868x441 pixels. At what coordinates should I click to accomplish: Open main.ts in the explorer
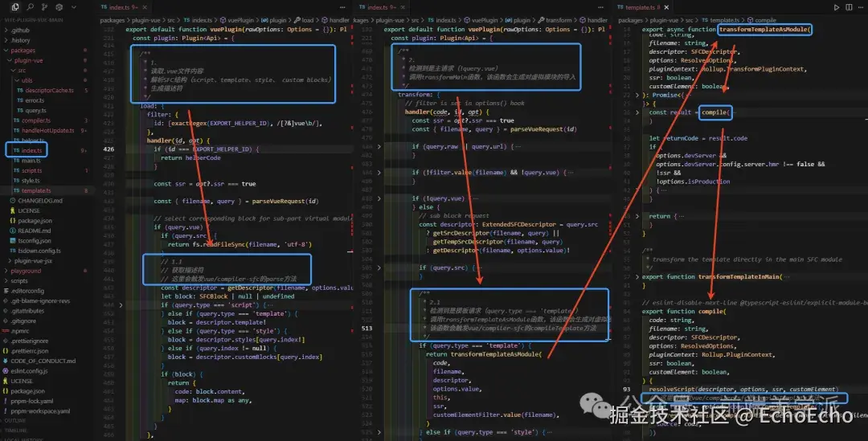coord(31,161)
